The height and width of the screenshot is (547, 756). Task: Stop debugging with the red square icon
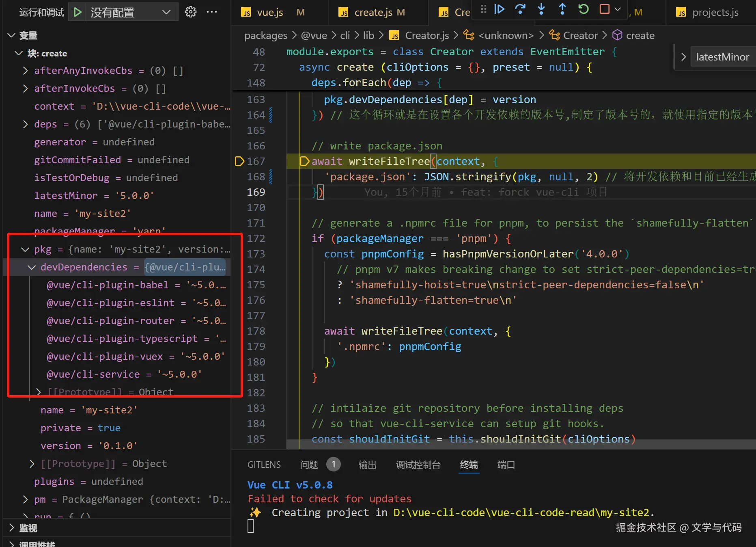click(x=604, y=9)
